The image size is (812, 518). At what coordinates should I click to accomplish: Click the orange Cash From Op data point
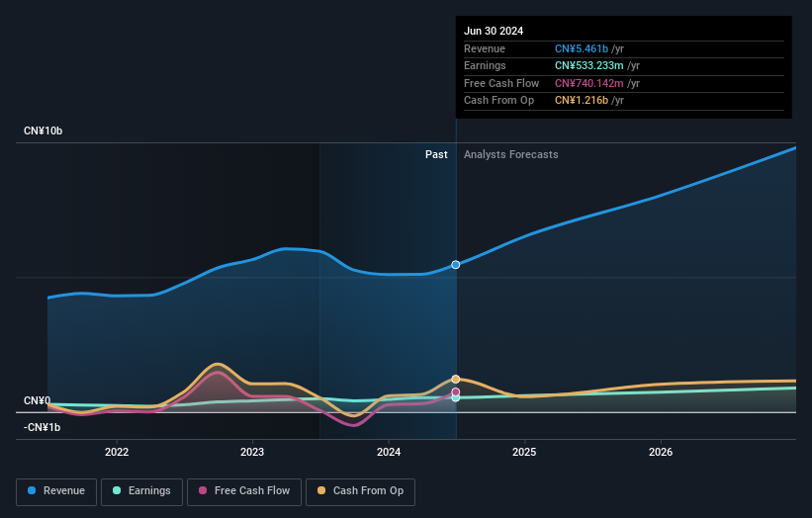[x=456, y=380]
